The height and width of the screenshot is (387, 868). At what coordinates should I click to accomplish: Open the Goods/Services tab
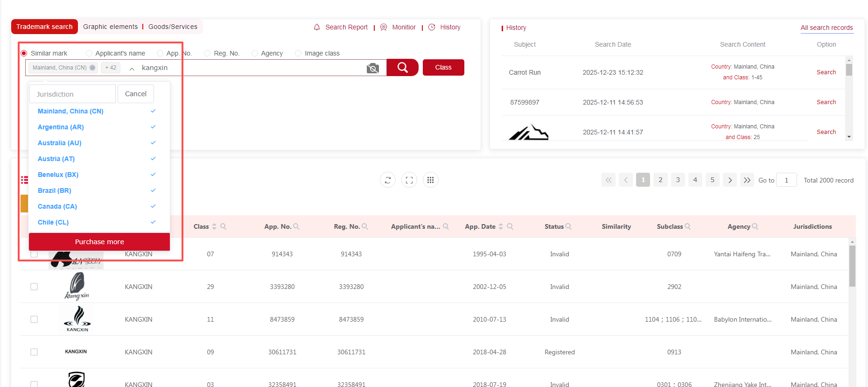point(173,27)
